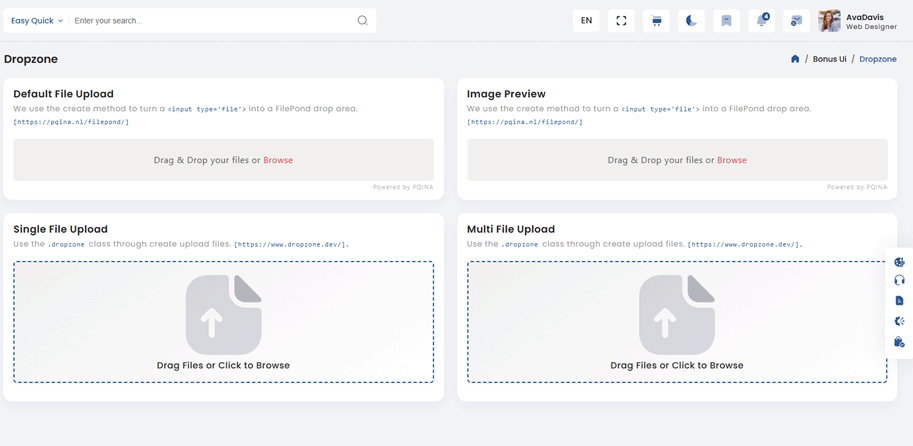Toggle fullscreen mode icon
This screenshot has width=913, height=446.
pos(621,21)
